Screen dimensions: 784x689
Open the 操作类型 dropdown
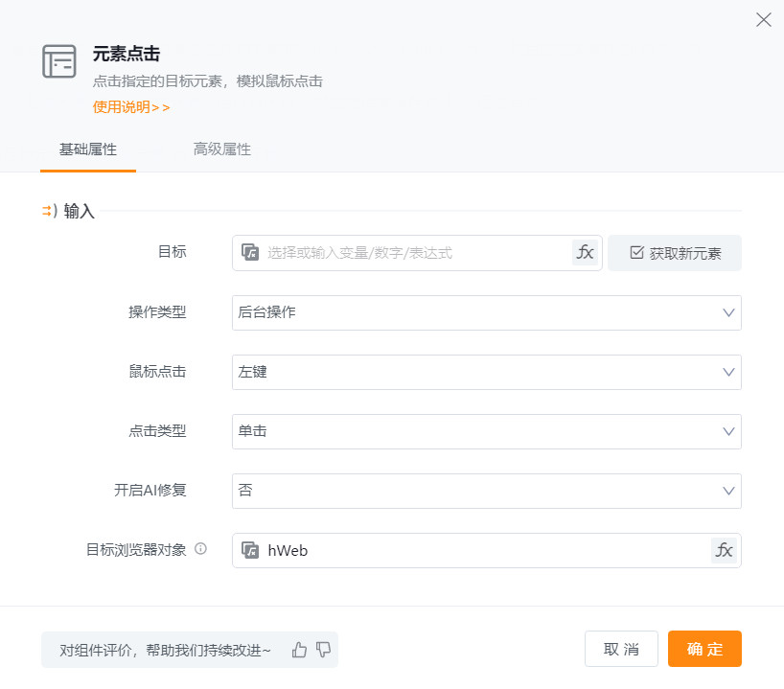[x=486, y=312]
